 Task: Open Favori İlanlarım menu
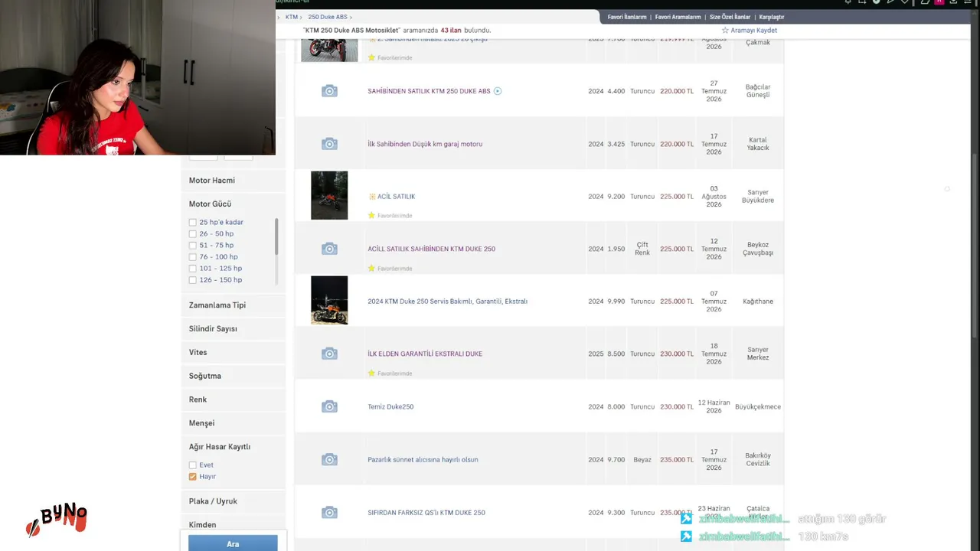627,17
